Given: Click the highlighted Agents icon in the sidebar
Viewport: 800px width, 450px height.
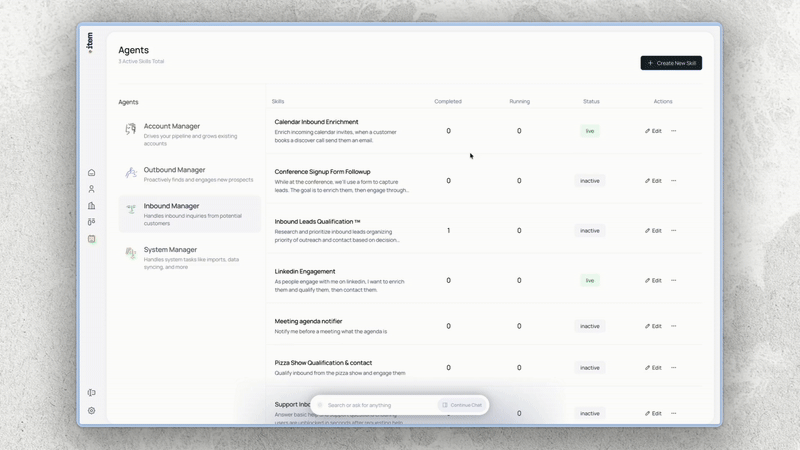Looking at the screenshot, I should (91, 239).
